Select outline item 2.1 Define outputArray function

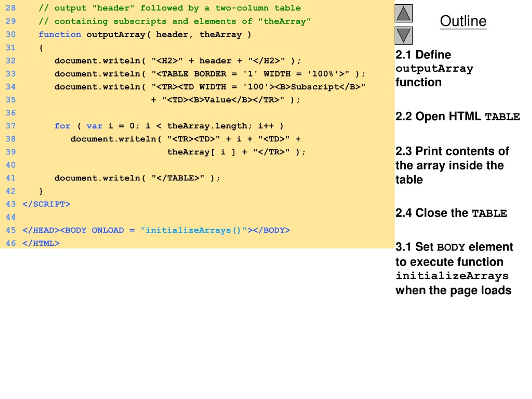434,68
